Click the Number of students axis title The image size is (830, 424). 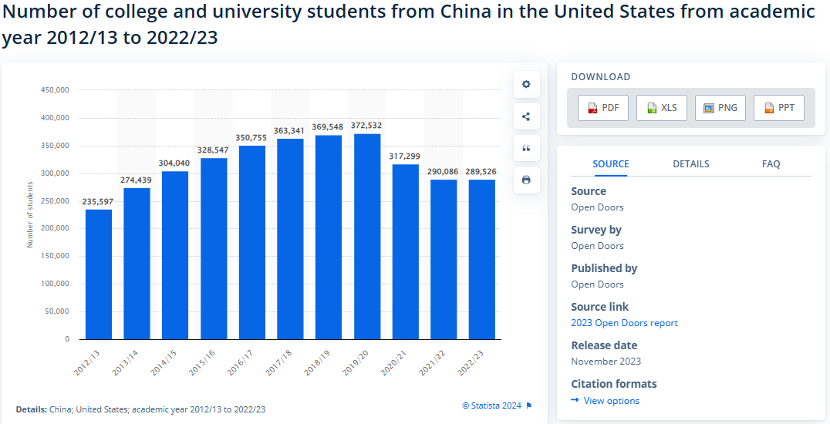pos(30,214)
